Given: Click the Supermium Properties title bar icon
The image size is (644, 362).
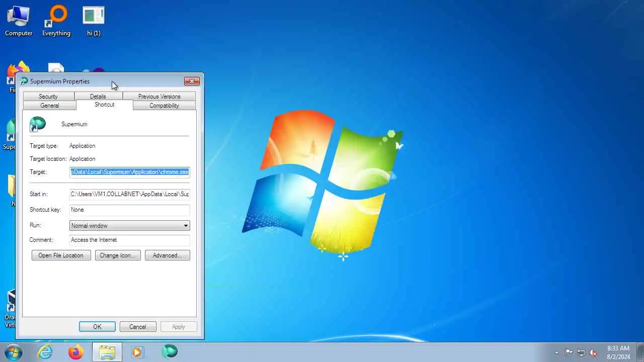Looking at the screenshot, I should (x=24, y=81).
